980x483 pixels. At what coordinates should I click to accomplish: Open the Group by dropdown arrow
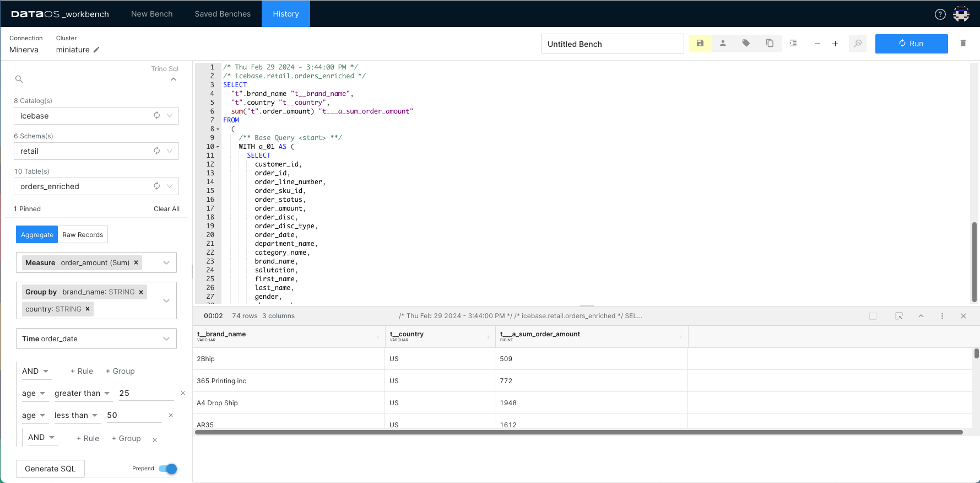pos(166,300)
